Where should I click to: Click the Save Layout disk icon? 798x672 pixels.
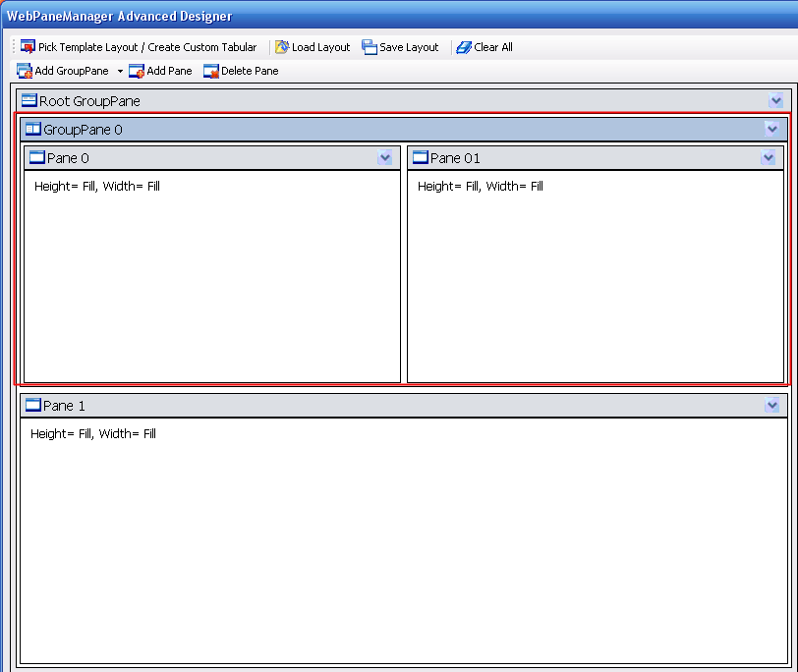pyautogui.click(x=370, y=47)
